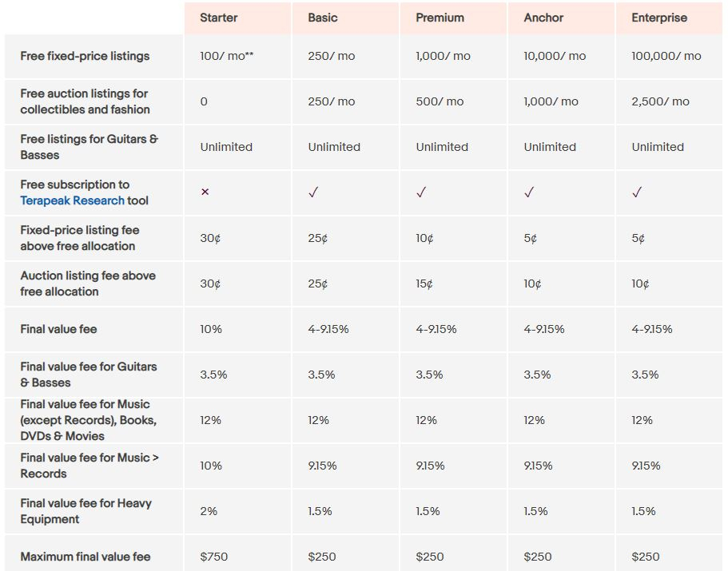Open the Terapeak Research link
Screen dimensions: 728x571
(x=73, y=200)
